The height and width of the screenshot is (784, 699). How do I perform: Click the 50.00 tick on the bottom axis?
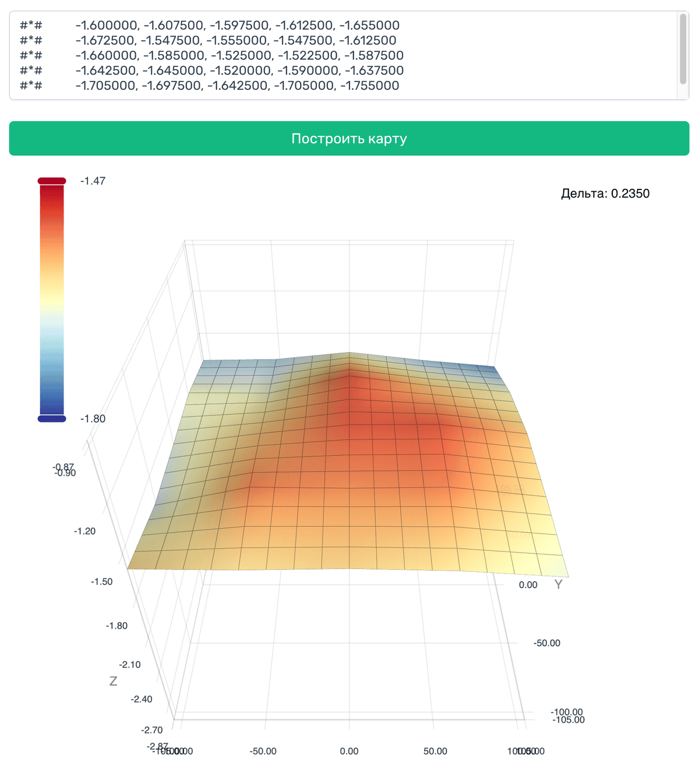point(435,751)
